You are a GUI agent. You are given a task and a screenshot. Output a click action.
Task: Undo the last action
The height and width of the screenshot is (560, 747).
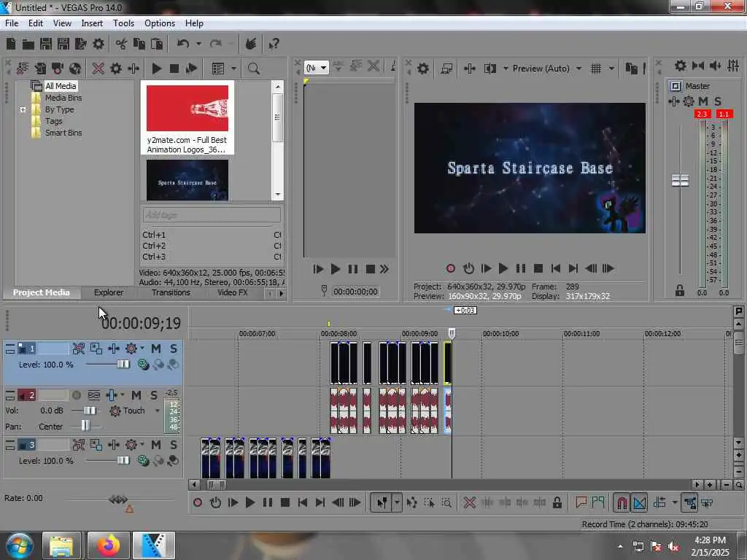click(x=183, y=44)
